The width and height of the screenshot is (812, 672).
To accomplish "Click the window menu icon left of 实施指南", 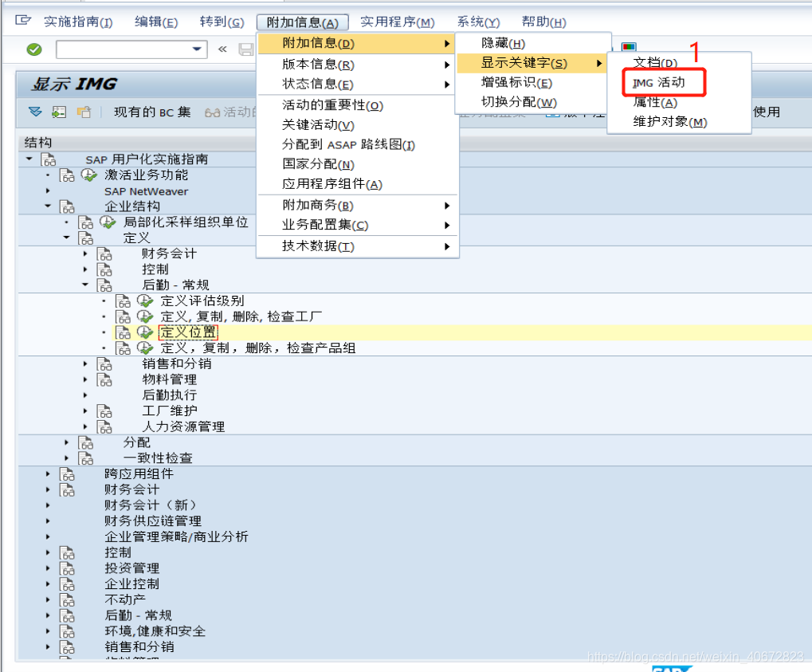I will coord(23,21).
